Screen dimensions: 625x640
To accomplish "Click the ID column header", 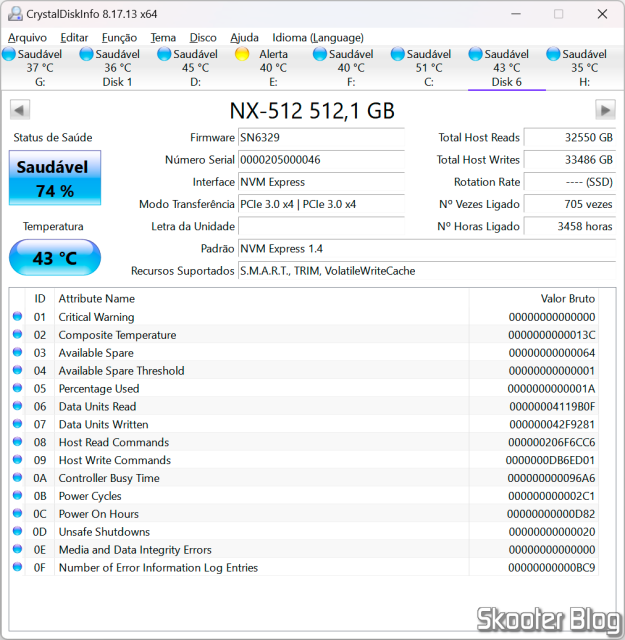I will pos(40,299).
